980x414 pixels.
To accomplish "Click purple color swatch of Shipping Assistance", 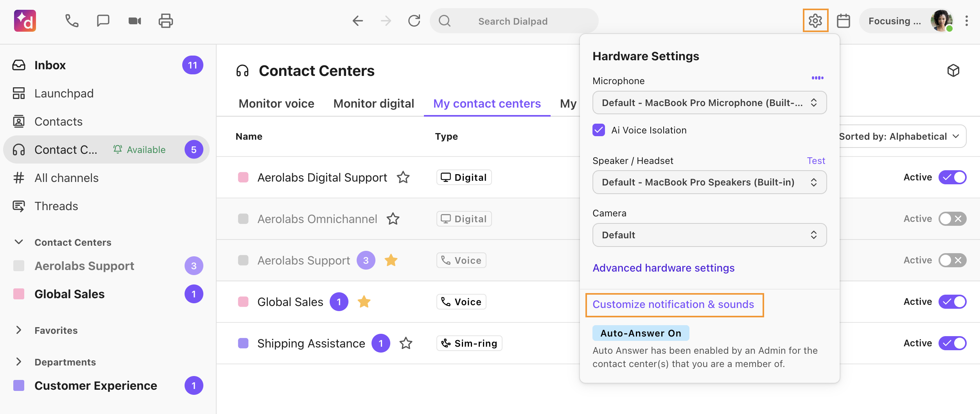I will click(x=243, y=343).
